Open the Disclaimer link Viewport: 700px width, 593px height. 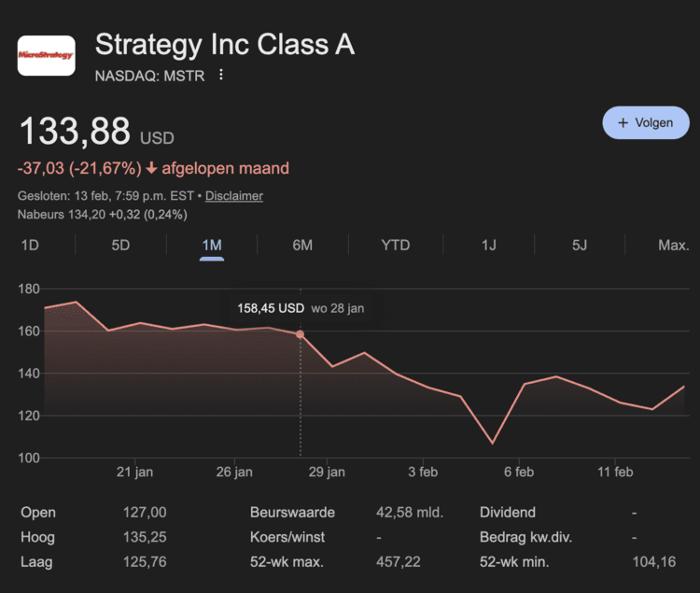click(x=234, y=196)
